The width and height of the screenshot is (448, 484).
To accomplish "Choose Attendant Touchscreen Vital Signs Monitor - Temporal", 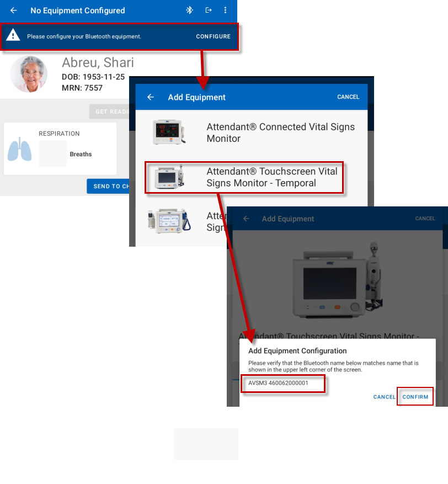I will [x=271, y=177].
